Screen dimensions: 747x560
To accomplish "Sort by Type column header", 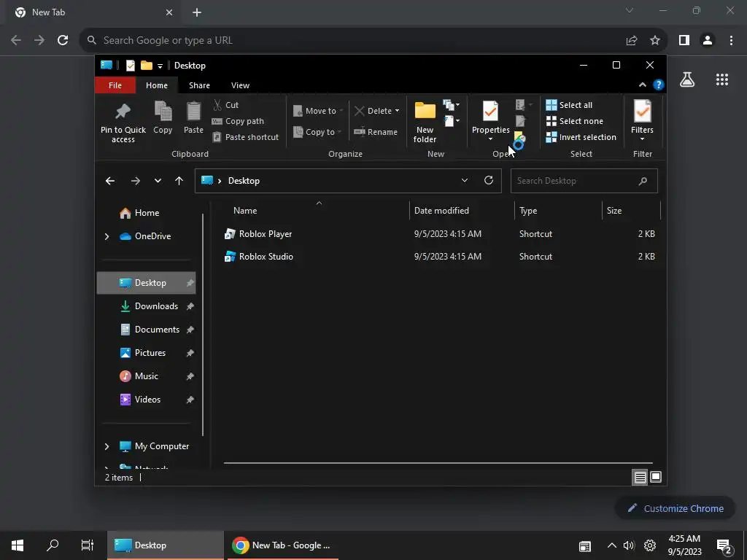I will (528, 211).
